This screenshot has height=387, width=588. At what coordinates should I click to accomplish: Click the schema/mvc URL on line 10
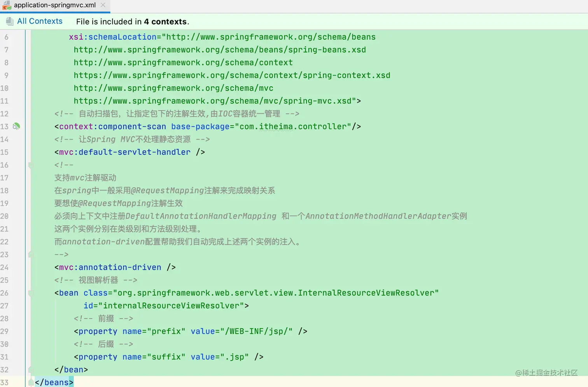[173, 88]
